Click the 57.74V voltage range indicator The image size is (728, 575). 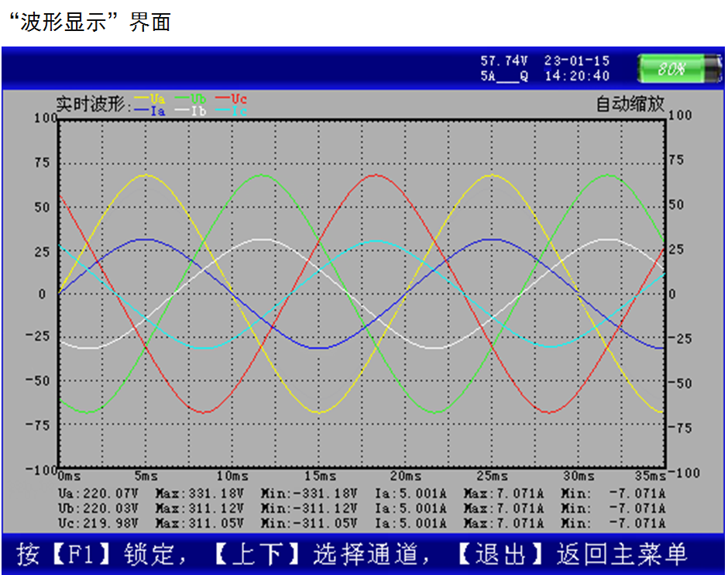(x=504, y=60)
